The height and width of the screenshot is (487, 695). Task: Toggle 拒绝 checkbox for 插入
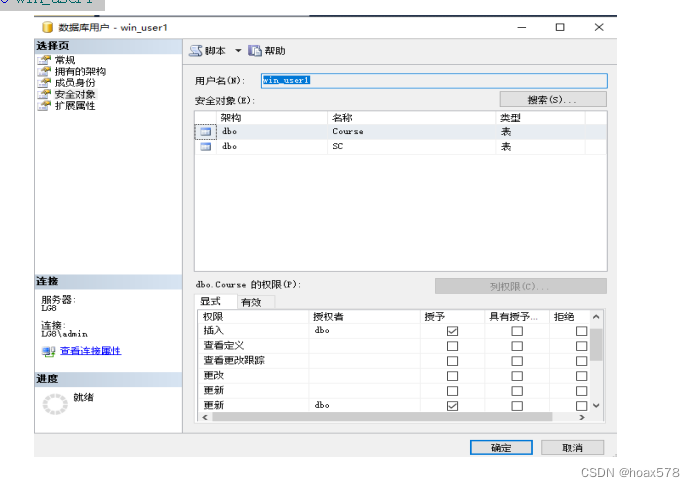coord(582,331)
